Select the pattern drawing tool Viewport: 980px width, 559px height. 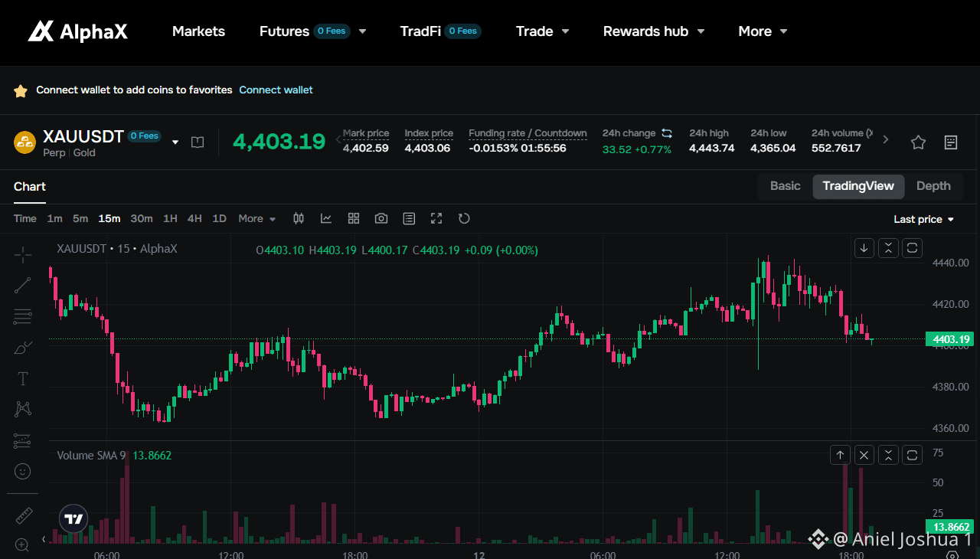23,409
